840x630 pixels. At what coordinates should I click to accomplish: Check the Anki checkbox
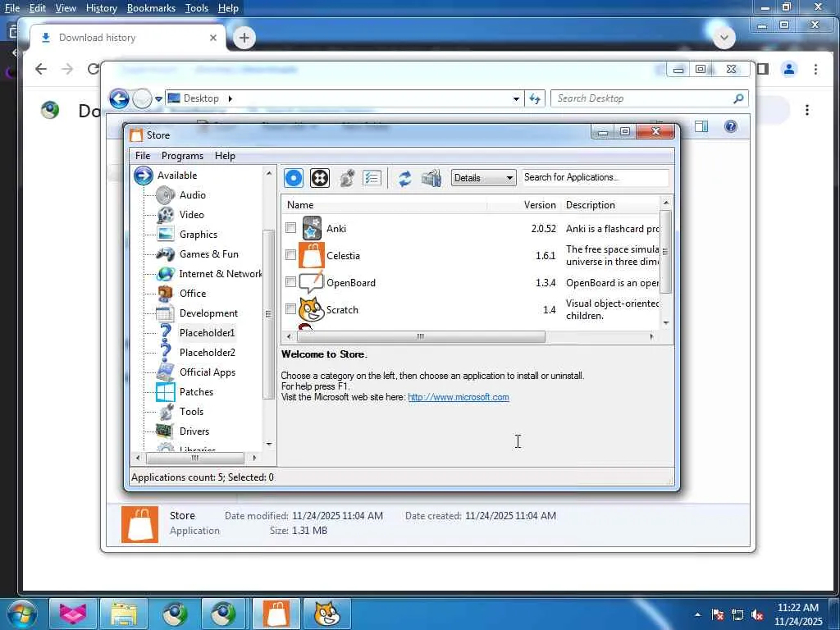click(290, 228)
